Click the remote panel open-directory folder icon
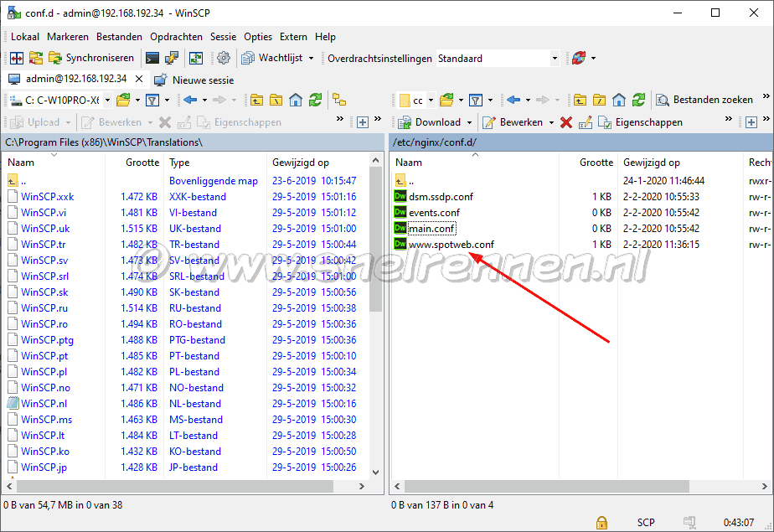 (x=446, y=101)
